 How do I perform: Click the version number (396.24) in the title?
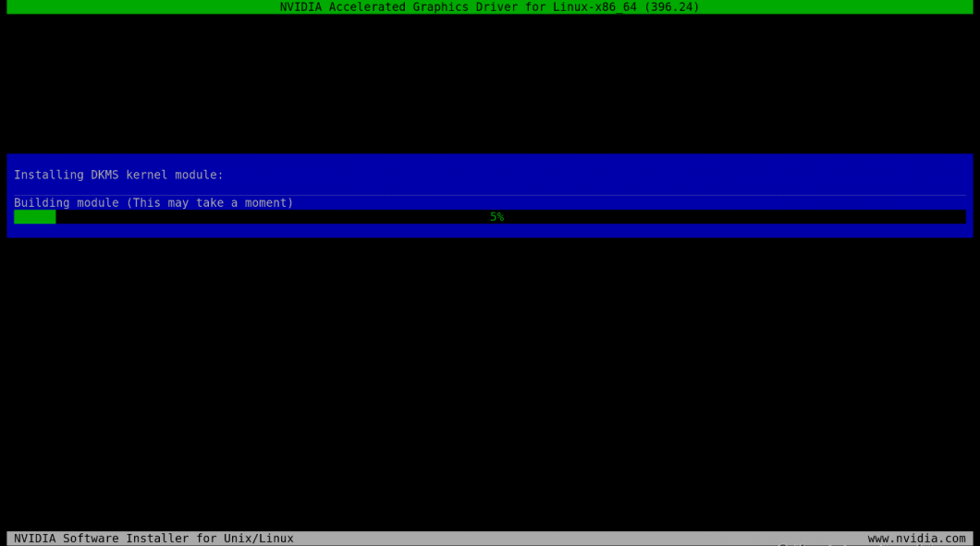point(672,6)
